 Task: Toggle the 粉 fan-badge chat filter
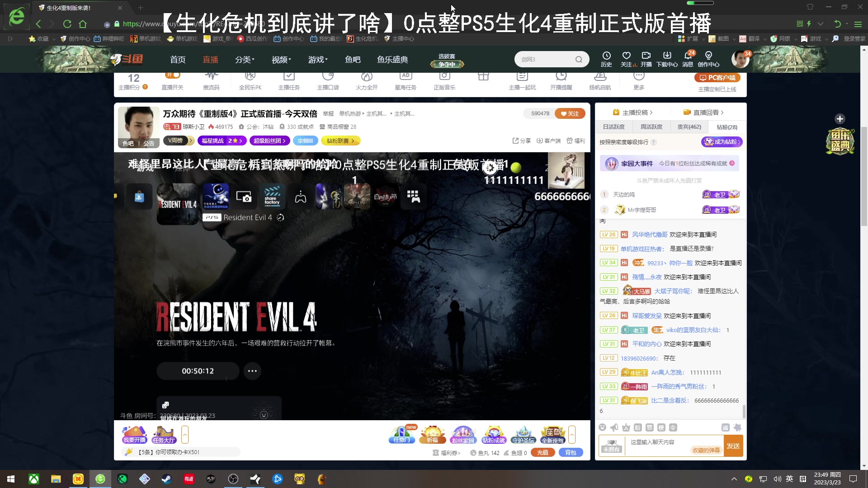(x=637, y=427)
